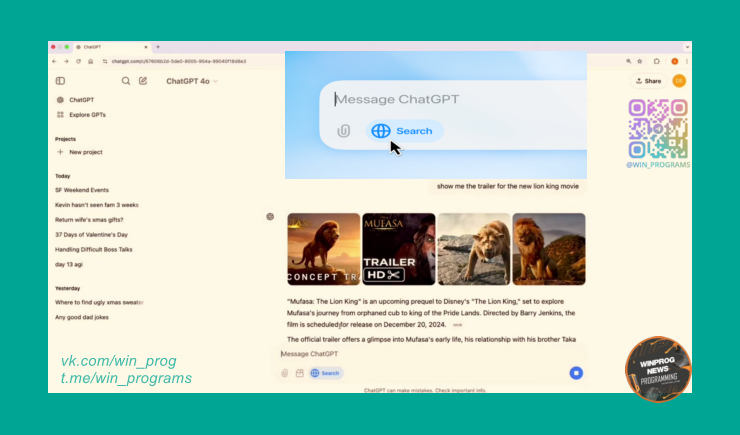Image resolution: width=740 pixels, height=435 pixels.
Task: Open the tools icon beside paperclip
Action: [x=300, y=373]
